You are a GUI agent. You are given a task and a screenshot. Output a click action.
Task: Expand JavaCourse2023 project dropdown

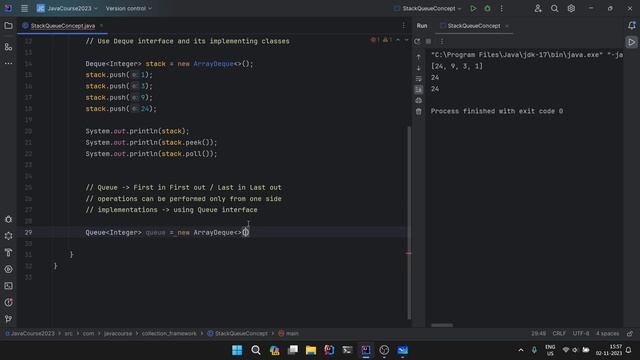click(x=67, y=8)
